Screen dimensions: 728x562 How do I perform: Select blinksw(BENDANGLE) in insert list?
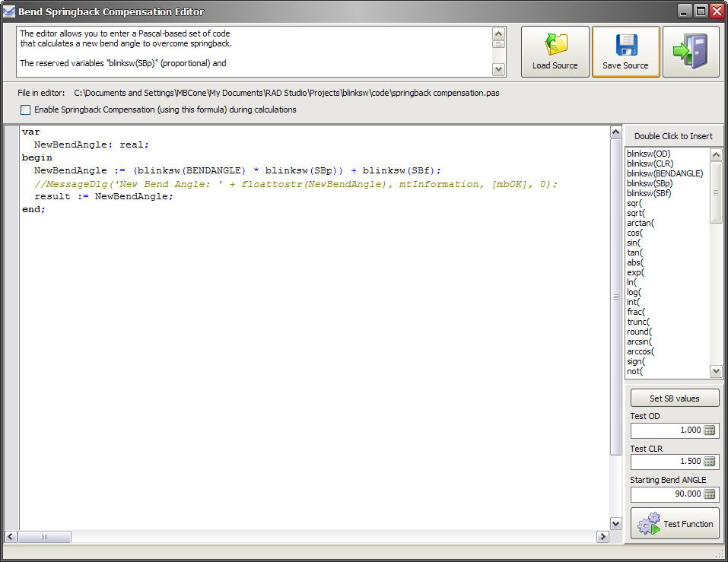tap(665, 173)
